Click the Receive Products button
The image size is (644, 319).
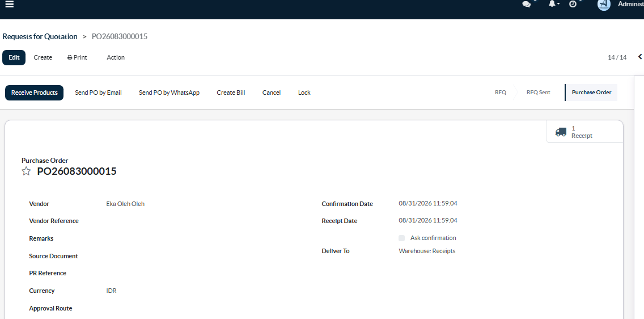tap(35, 93)
